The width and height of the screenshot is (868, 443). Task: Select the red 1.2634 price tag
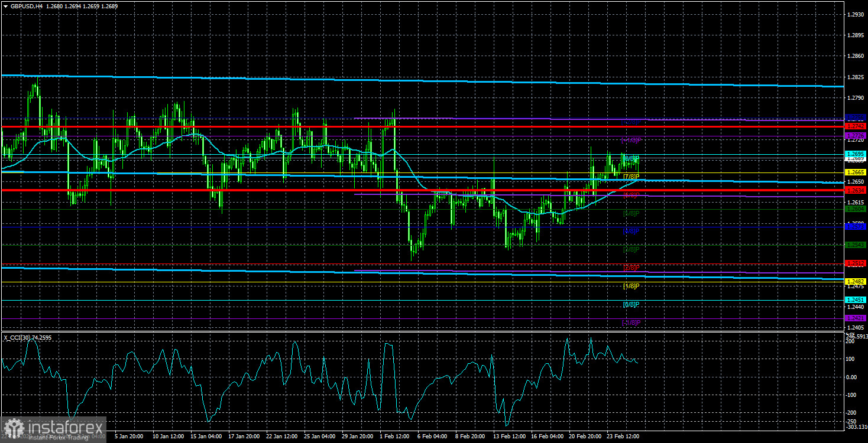click(x=856, y=190)
